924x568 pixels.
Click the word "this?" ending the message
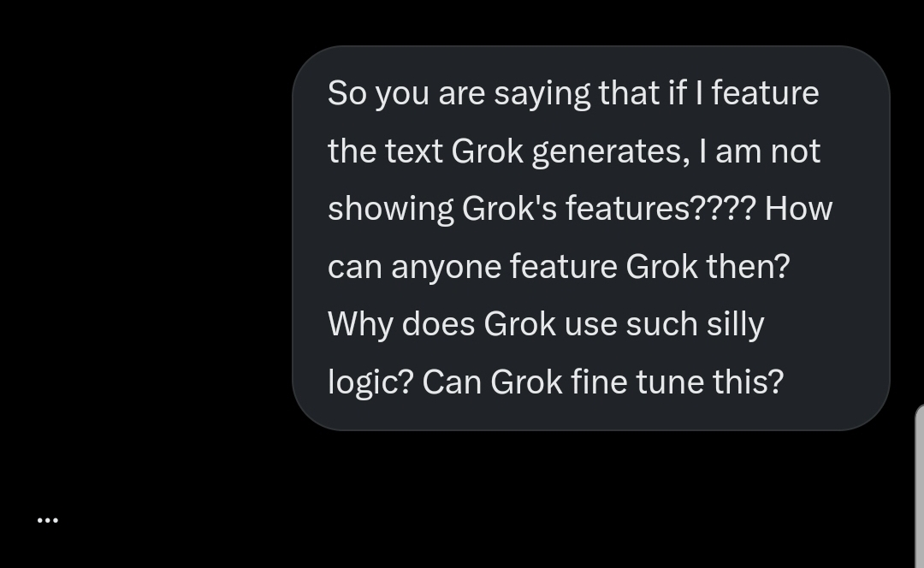pos(749,382)
